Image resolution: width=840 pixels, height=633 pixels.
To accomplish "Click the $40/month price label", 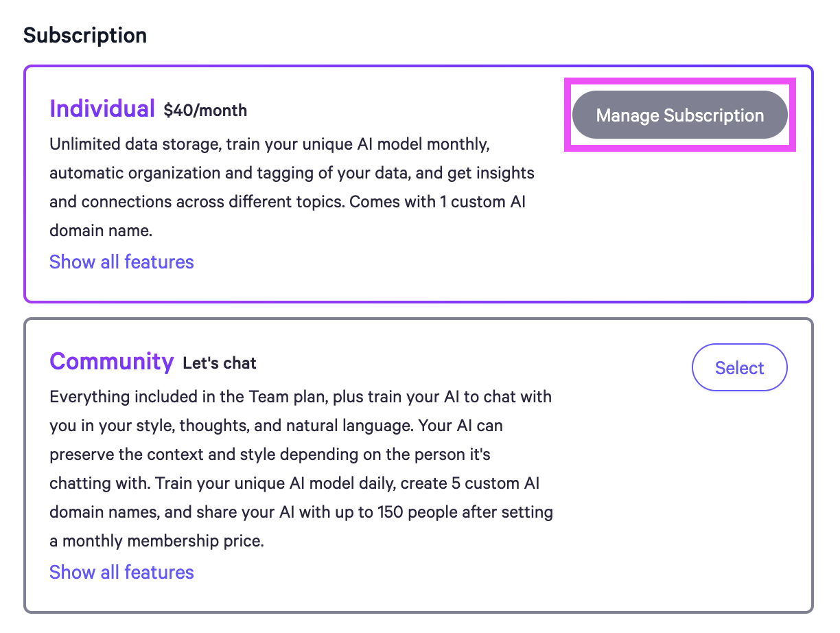I will 205,110.
